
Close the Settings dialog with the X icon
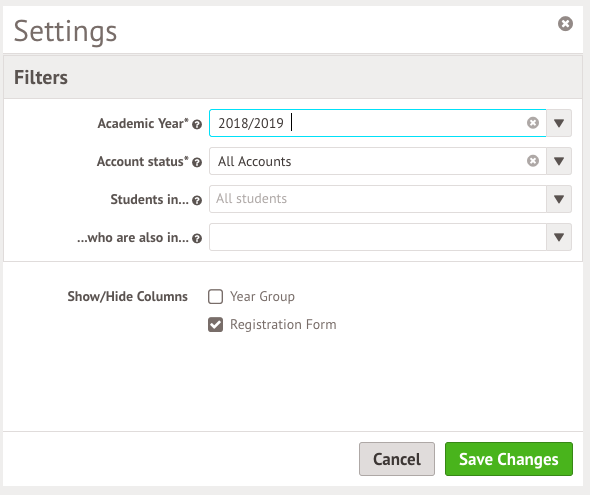pyautogui.click(x=565, y=24)
